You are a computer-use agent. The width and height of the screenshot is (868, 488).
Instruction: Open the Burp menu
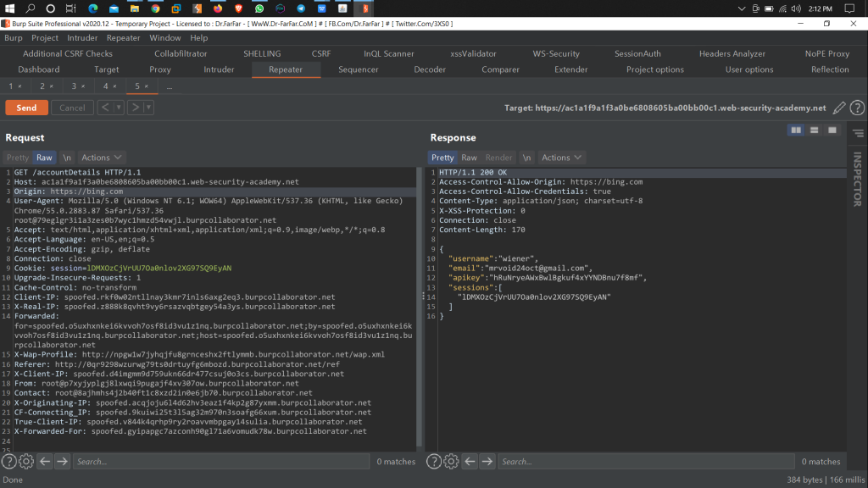(14, 37)
